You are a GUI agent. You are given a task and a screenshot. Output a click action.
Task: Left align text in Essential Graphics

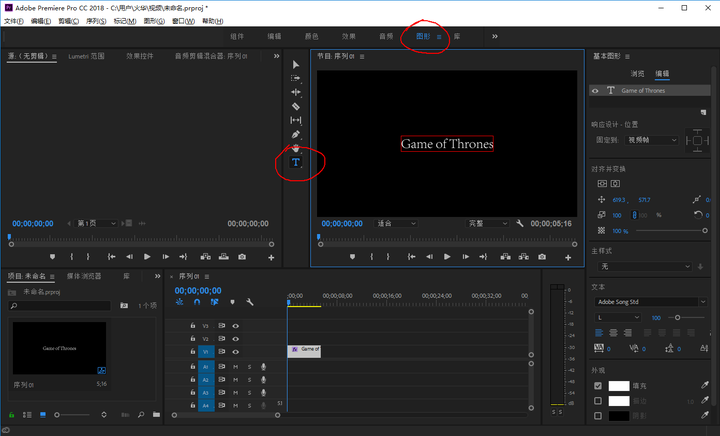599,333
